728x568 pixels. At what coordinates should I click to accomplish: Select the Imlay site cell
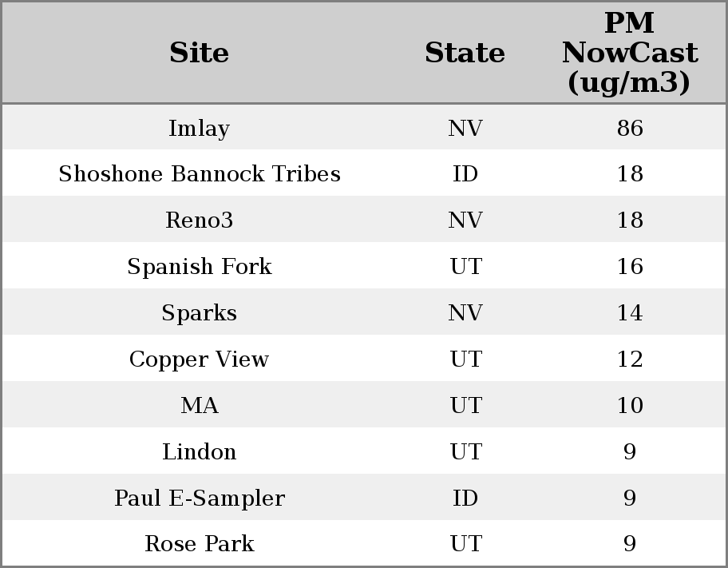pyautogui.click(x=199, y=128)
